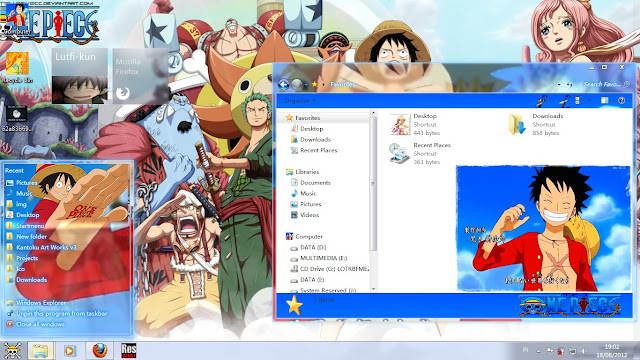Launch Firefox from the taskbar
The height and width of the screenshot is (360, 640).
click(100, 350)
